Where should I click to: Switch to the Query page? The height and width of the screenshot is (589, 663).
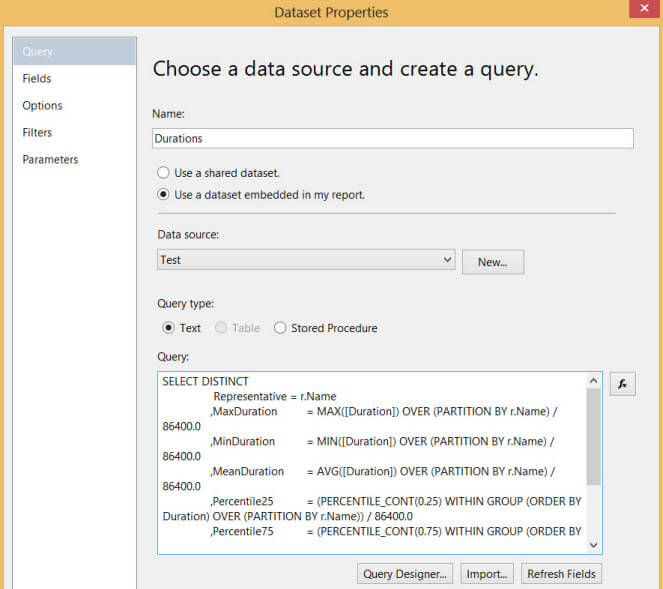(x=38, y=52)
